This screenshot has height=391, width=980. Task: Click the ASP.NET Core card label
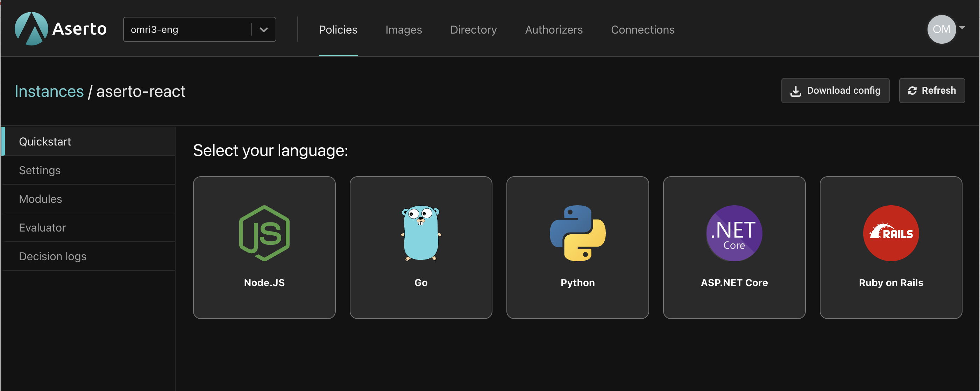[734, 283]
